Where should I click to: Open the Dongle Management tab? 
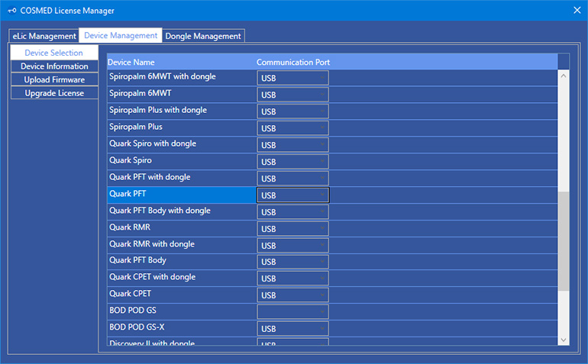[203, 36]
